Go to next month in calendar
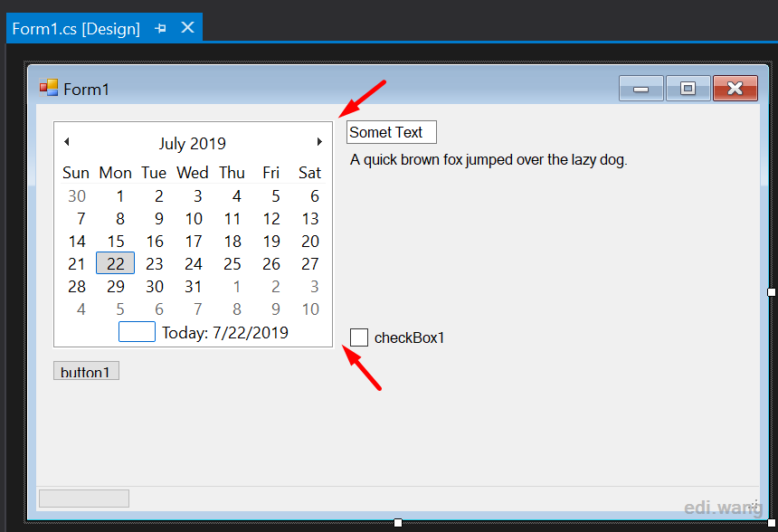 pyautogui.click(x=319, y=142)
